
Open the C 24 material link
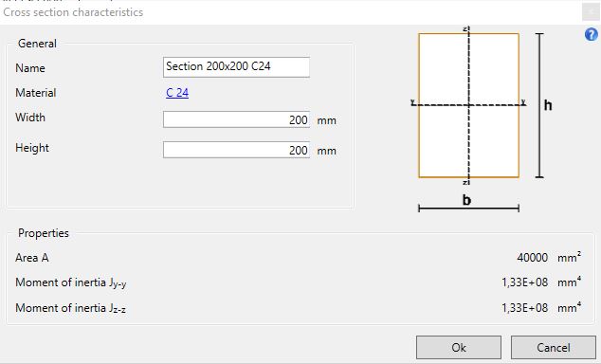[x=177, y=93]
